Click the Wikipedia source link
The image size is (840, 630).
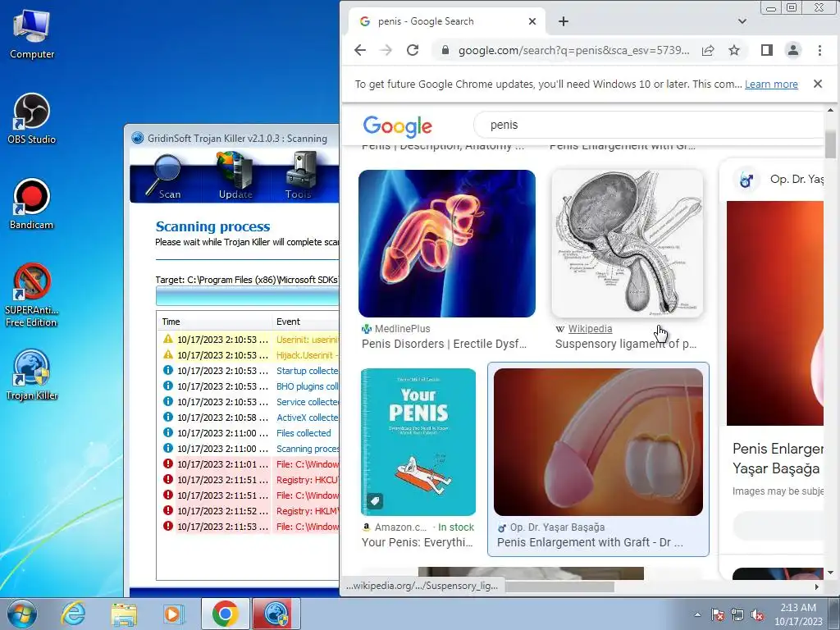click(x=590, y=329)
